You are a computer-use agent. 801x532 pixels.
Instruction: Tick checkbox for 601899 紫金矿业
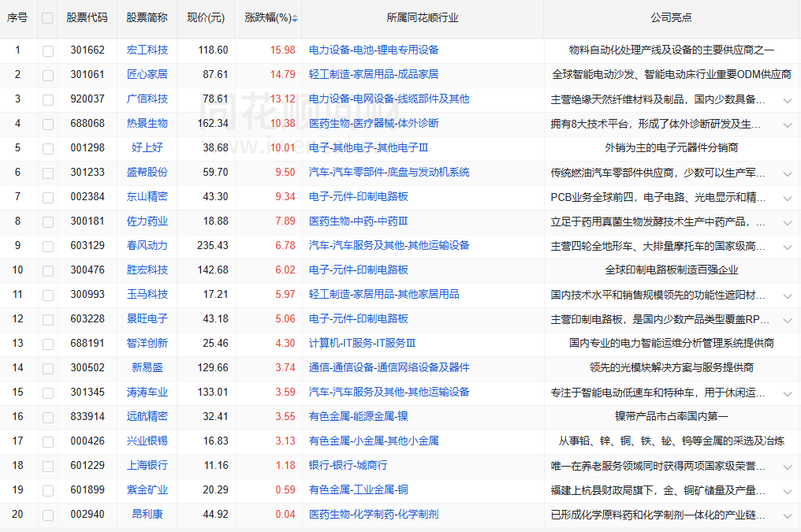[48, 491]
